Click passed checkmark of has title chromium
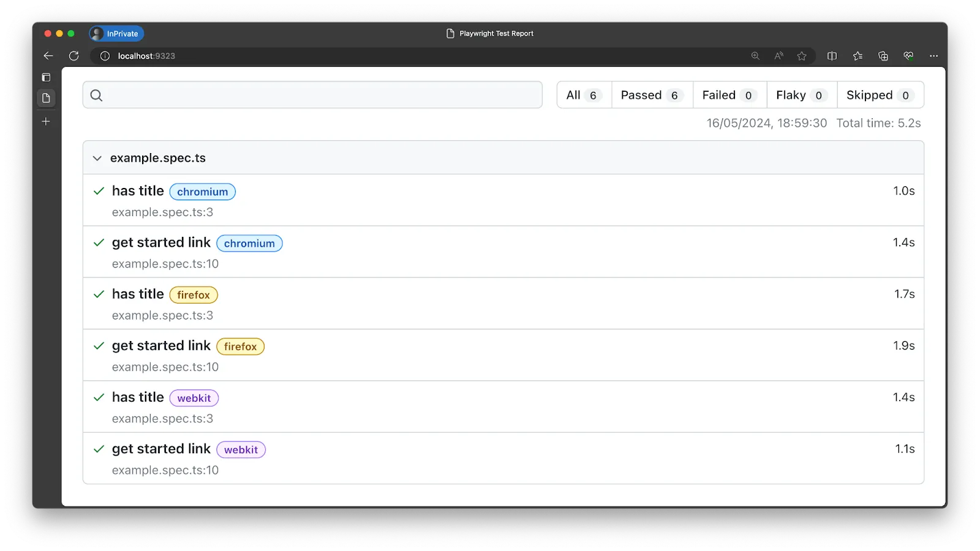Screen dimensions: 980x551 (99, 191)
